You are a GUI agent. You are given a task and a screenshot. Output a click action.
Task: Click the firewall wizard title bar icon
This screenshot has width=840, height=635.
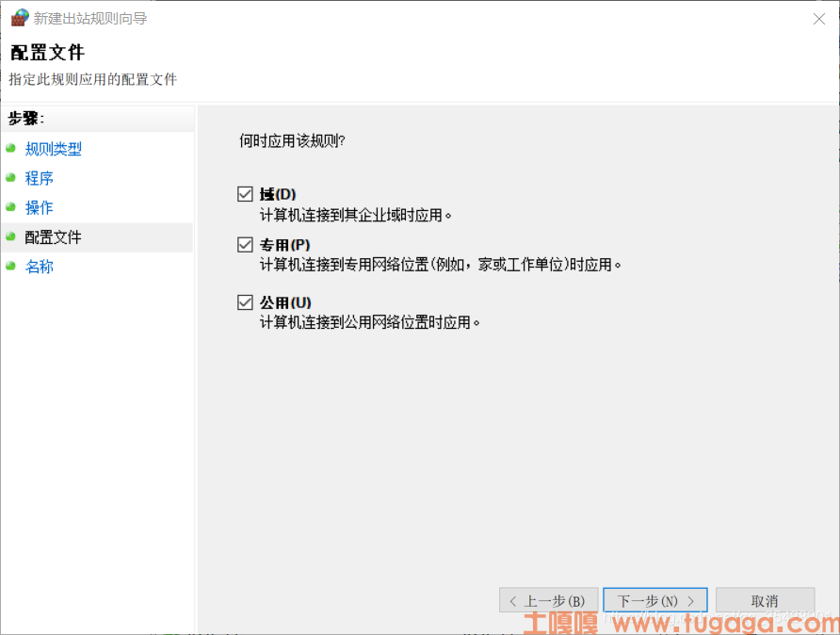pos(19,18)
